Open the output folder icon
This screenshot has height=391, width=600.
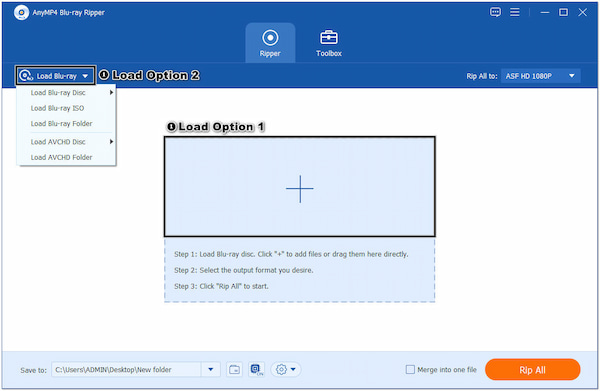click(234, 370)
